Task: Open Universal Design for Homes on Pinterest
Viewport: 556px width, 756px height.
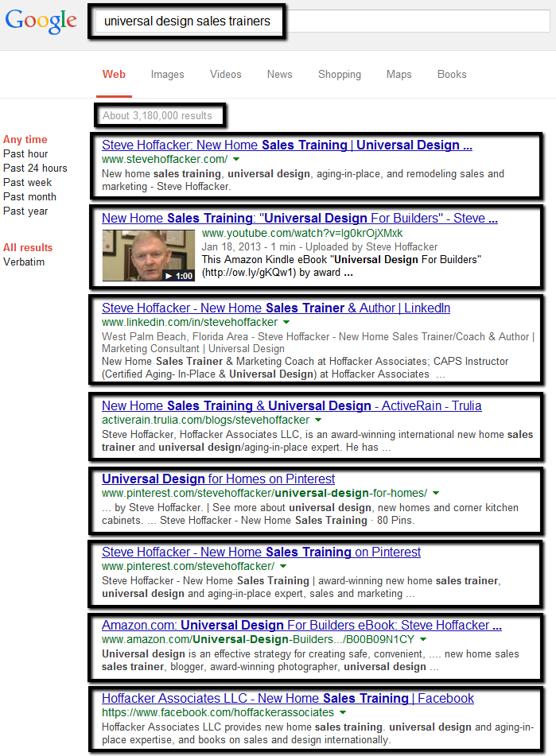Action: pos(218,479)
